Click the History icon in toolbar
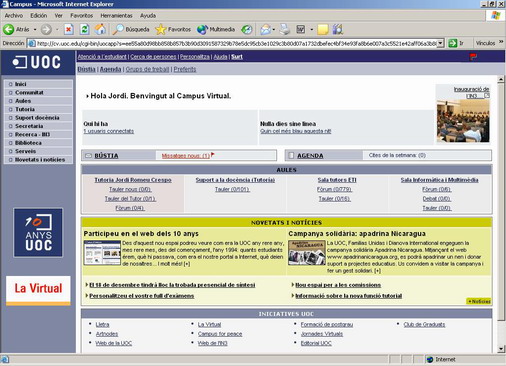Viewport: 506px width, 366px height. (247, 30)
